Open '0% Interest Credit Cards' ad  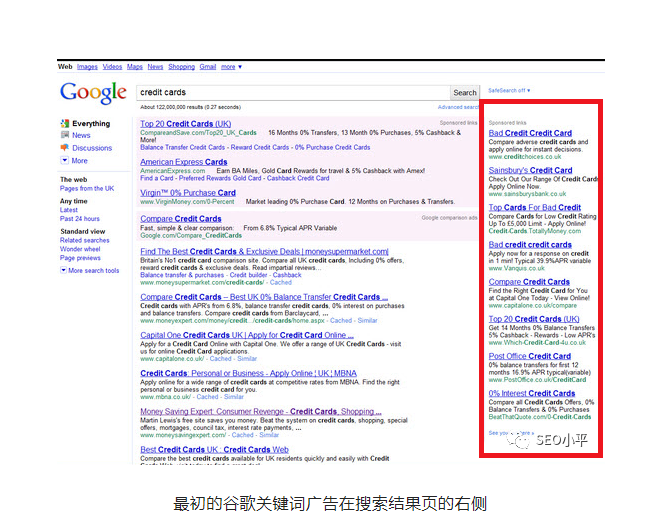click(x=532, y=393)
